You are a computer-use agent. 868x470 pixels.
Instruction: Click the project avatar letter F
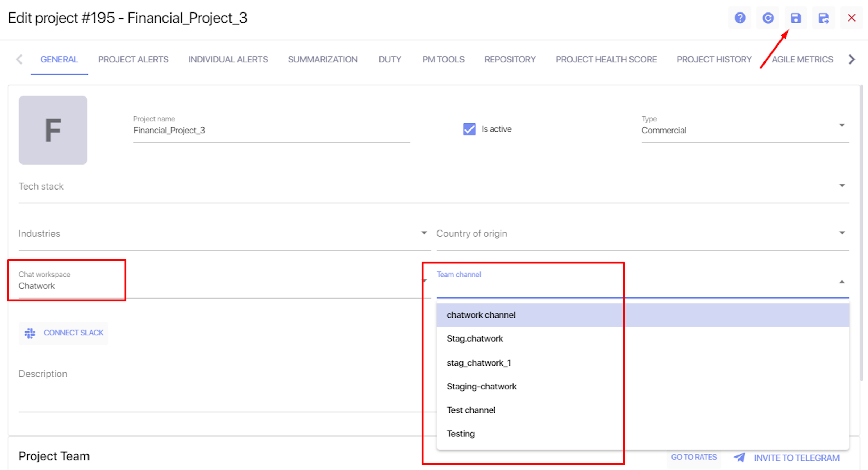pyautogui.click(x=53, y=130)
